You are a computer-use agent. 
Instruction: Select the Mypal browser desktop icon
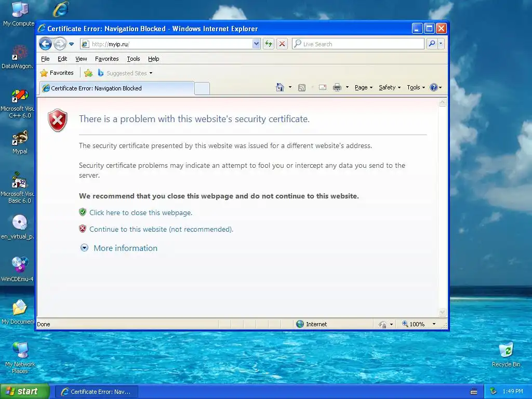pyautogui.click(x=20, y=142)
